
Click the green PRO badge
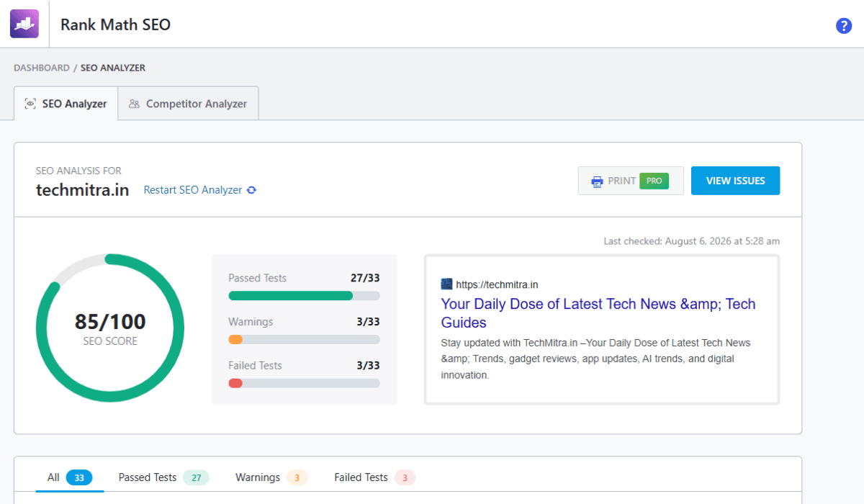[654, 181]
